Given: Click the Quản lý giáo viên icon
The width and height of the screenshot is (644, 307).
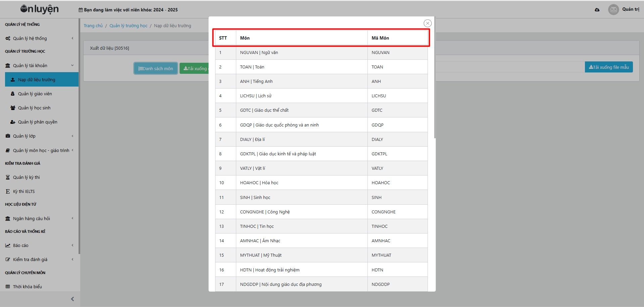Looking at the screenshot, I should pos(13,94).
